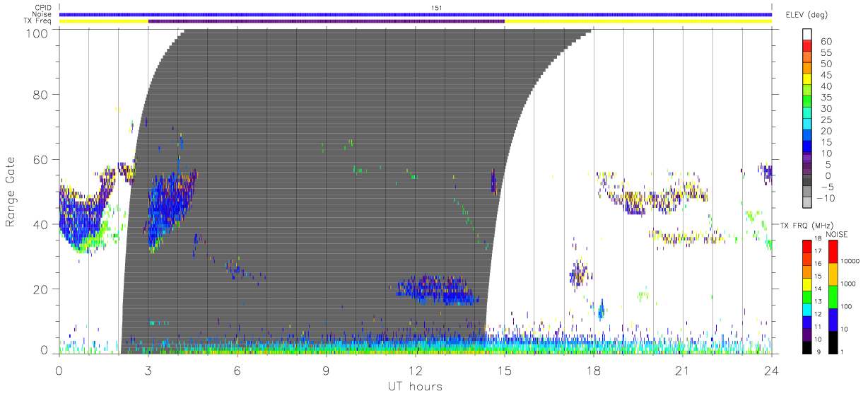
Task: Click the -10 label on ELEV colorbar
Action: click(x=825, y=199)
